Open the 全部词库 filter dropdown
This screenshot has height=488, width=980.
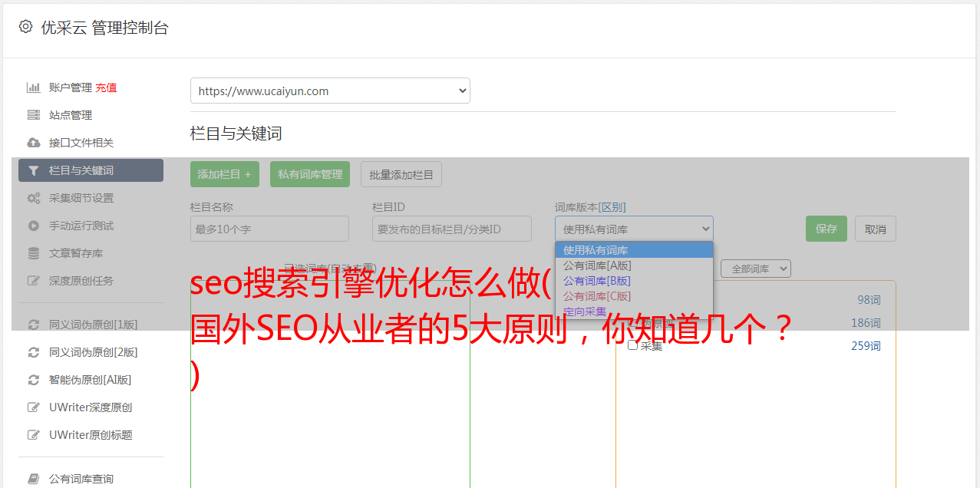[x=755, y=269]
